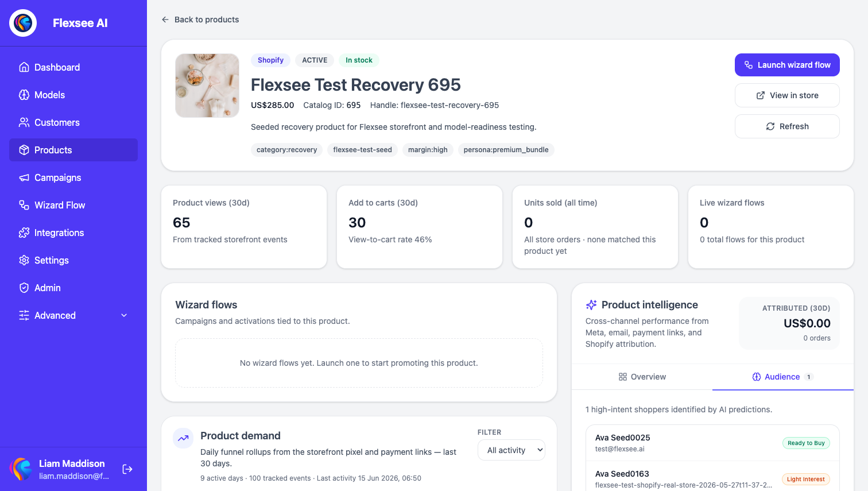868x491 pixels.
Task: Click the ACTIVE status badge
Action: tap(315, 60)
